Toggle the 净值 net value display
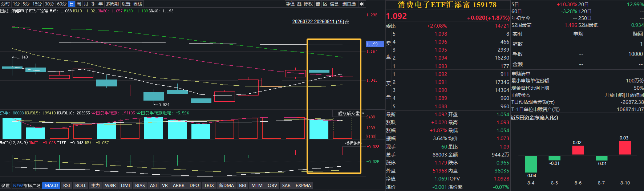The width and height of the screenshot is (644, 191). 290,4
